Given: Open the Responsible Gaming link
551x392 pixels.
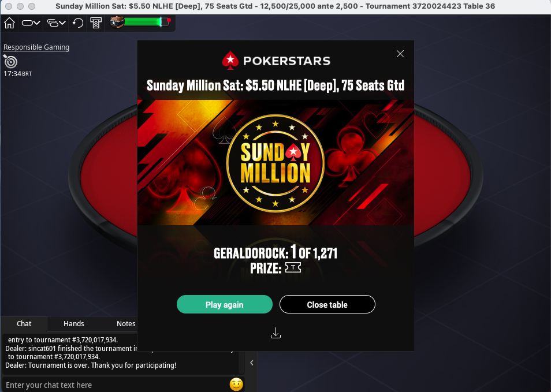Looking at the screenshot, I should coord(36,47).
